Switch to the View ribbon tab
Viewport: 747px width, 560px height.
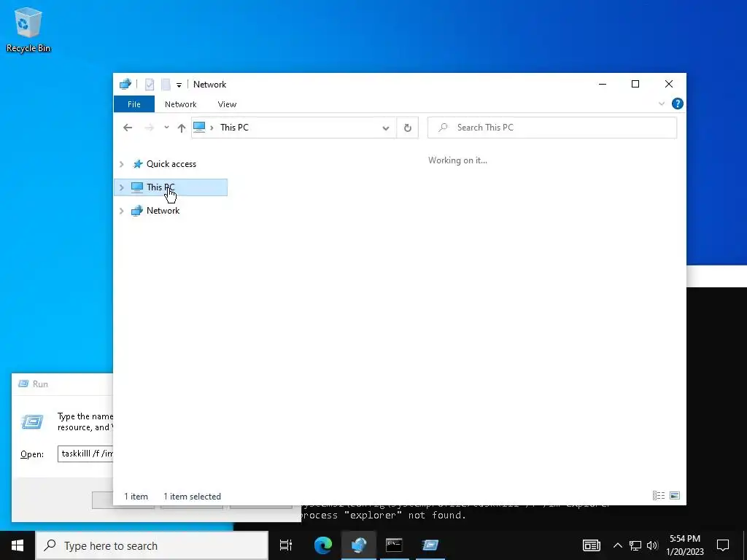[x=227, y=104]
